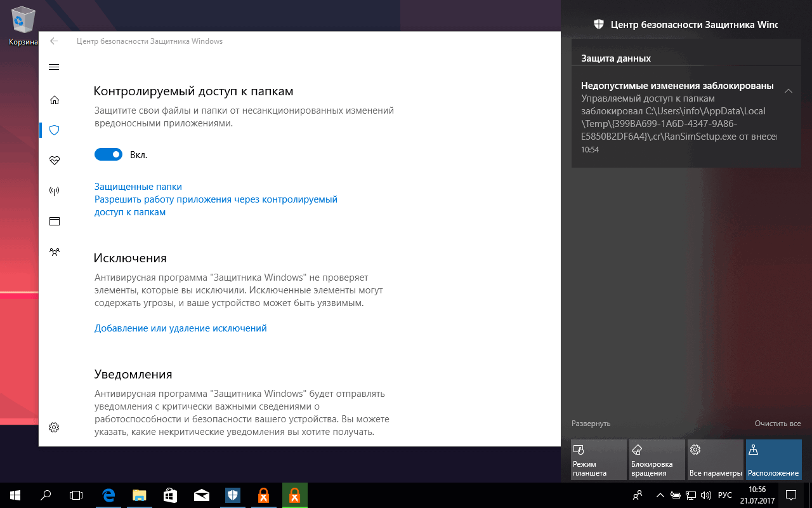Click "Очистить все" to clear notifications

778,424
